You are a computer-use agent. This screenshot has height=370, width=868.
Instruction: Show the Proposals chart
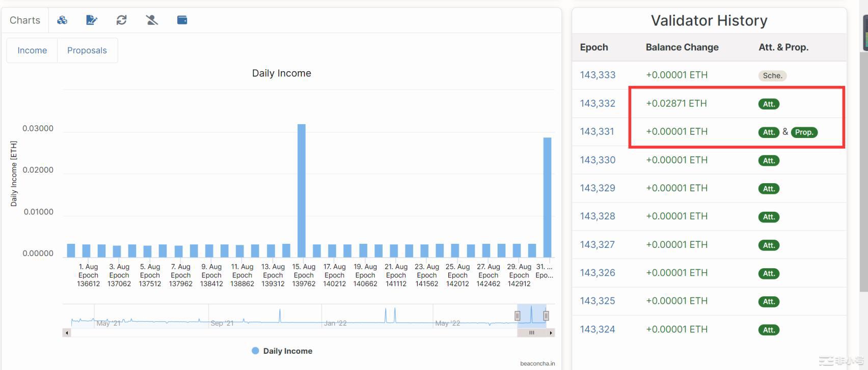(x=87, y=50)
